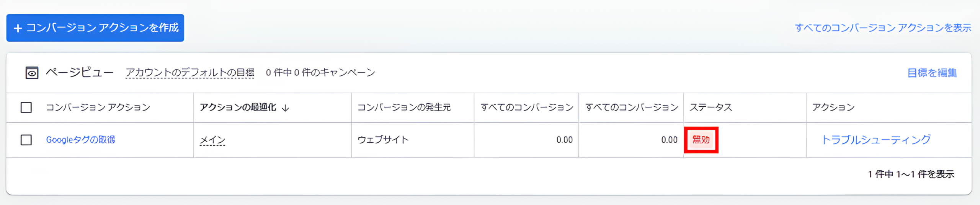Image resolution: width=980 pixels, height=205 pixels.
Task: Click the 0 件中 0 件のキャンペーン text
Action: (320, 72)
